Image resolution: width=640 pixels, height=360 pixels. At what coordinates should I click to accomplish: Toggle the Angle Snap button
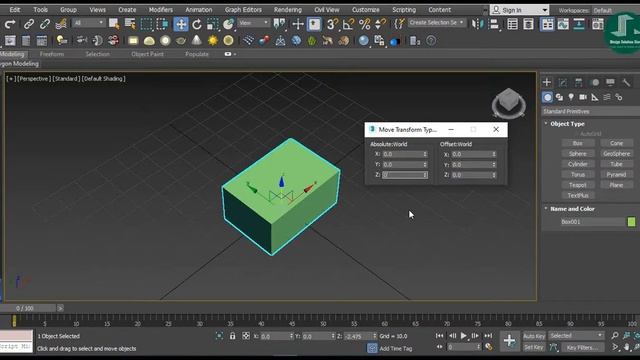coord(348,24)
